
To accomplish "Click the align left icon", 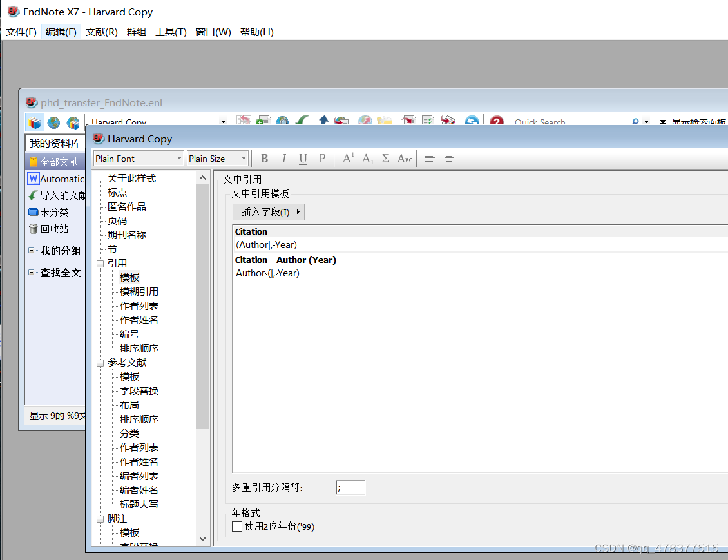I will [430, 159].
